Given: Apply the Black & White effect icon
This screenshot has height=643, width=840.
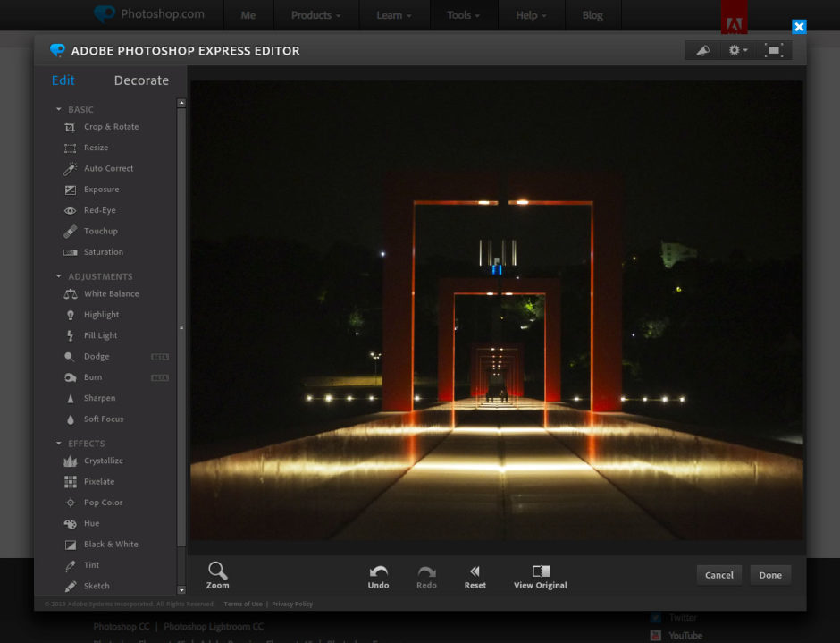Looking at the screenshot, I should pyautogui.click(x=71, y=545).
